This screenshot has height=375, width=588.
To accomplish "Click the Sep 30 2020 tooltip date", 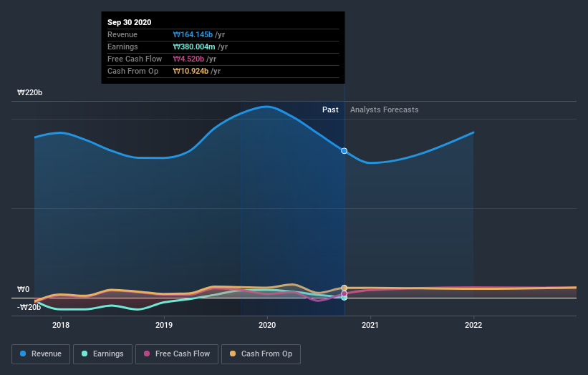I will [x=130, y=22].
